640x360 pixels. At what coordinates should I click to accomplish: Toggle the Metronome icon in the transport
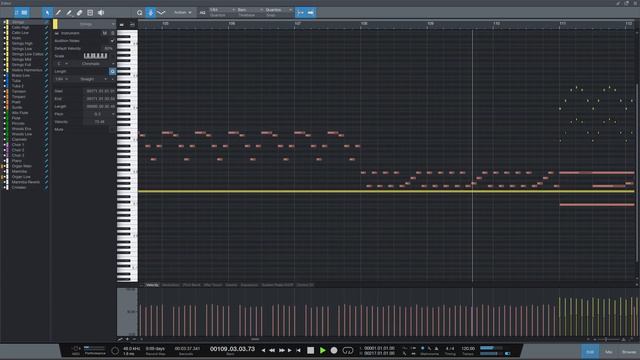(436, 349)
